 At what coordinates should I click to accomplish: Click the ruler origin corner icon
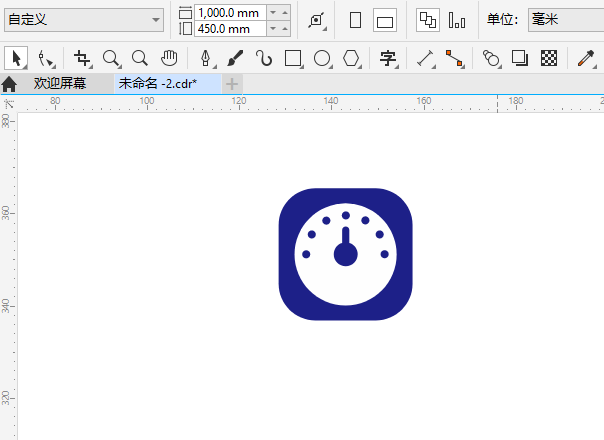pos(9,103)
